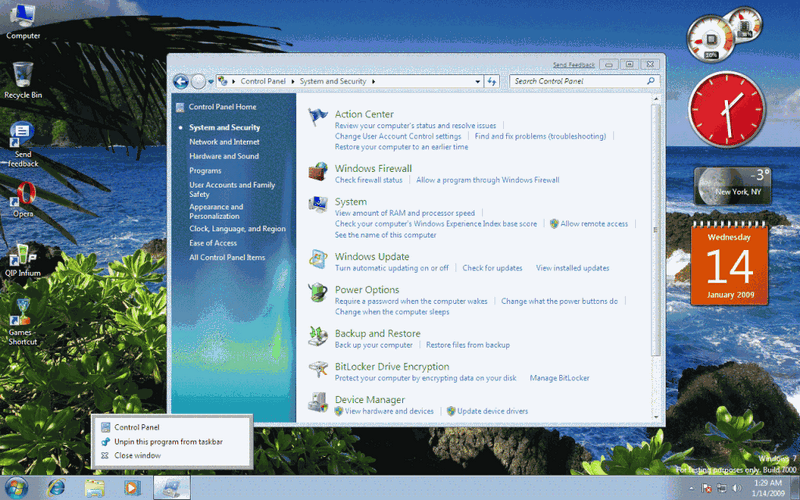Select the Recycle Bin desktop icon
800x500 pixels.
[23, 81]
